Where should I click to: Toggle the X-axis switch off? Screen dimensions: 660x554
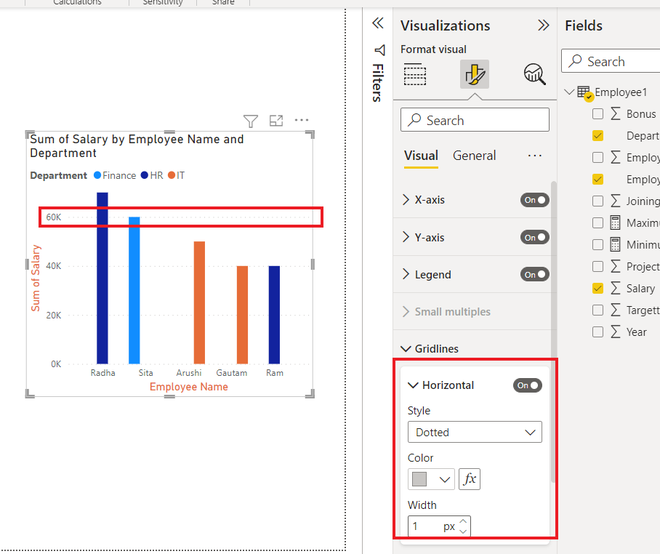click(535, 200)
